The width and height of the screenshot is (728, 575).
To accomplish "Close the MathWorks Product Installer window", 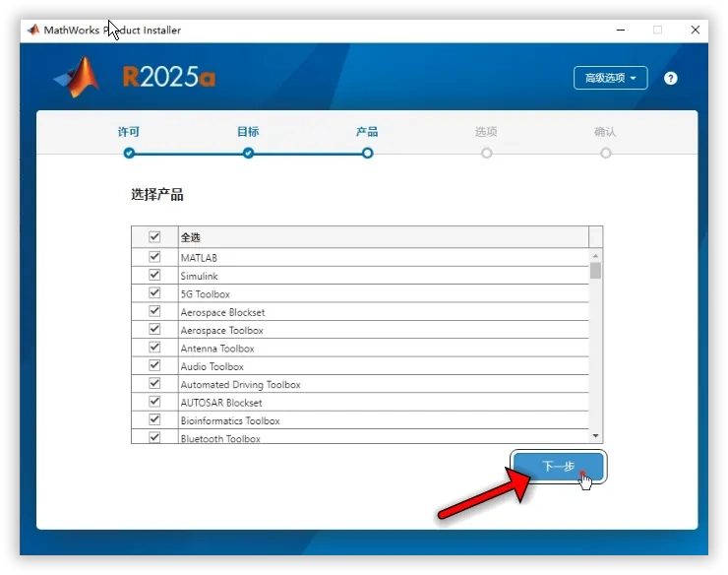I will click(695, 30).
